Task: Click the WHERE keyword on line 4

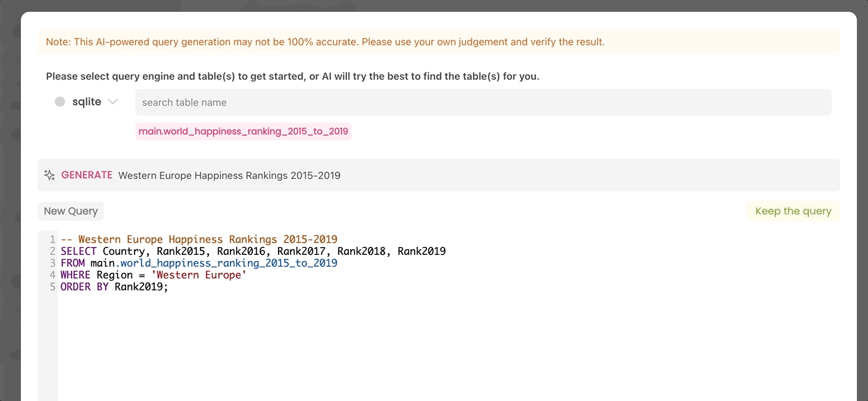Action: click(x=75, y=275)
